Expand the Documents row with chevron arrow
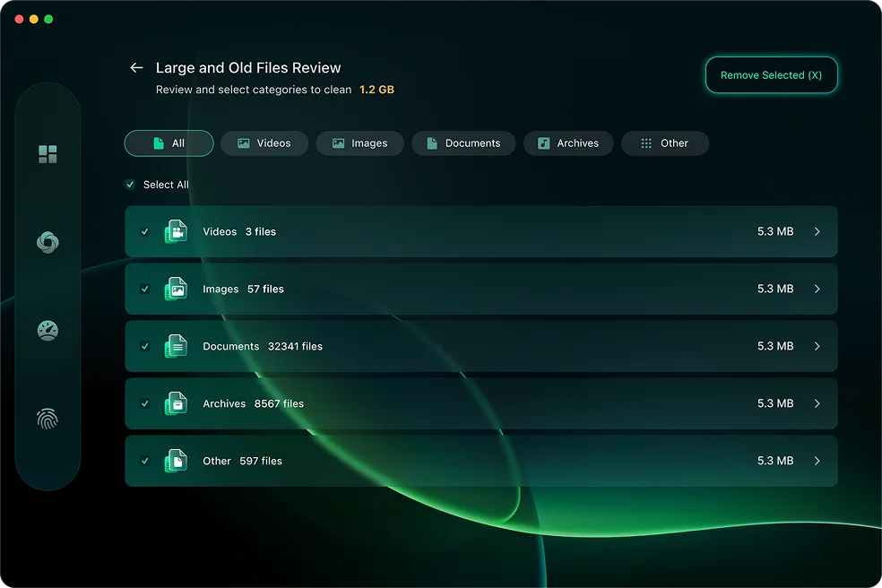 click(817, 346)
